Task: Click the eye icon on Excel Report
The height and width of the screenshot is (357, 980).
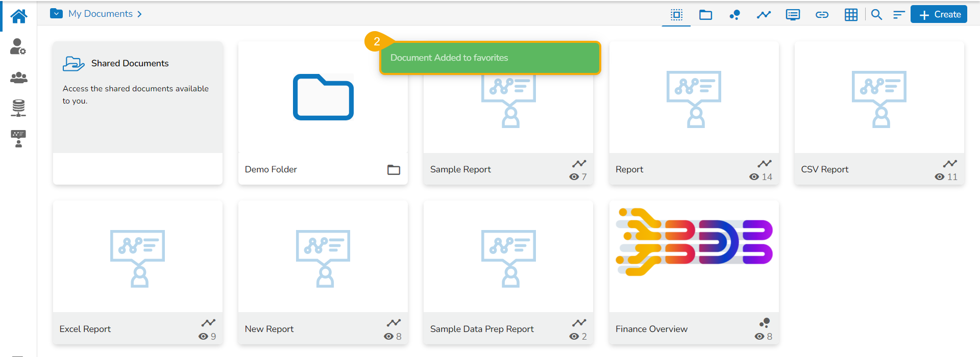Action: click(x=203, y=337)
